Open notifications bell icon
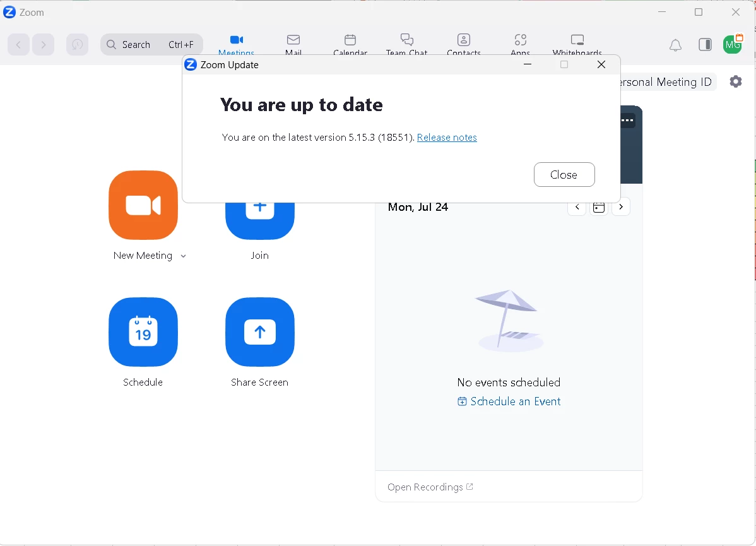Image resolution: width=756 pixels, height=546 pixels. click(x=675, y=45)
